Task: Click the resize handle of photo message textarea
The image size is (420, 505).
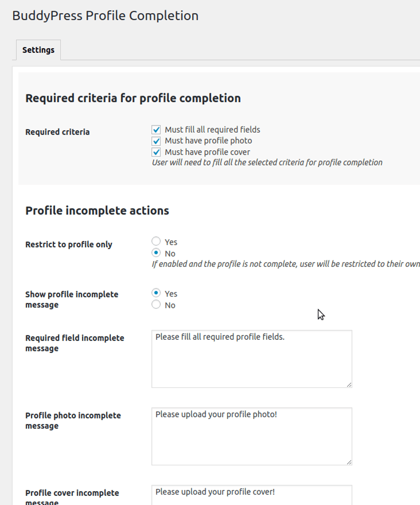Action: point(350,461)
